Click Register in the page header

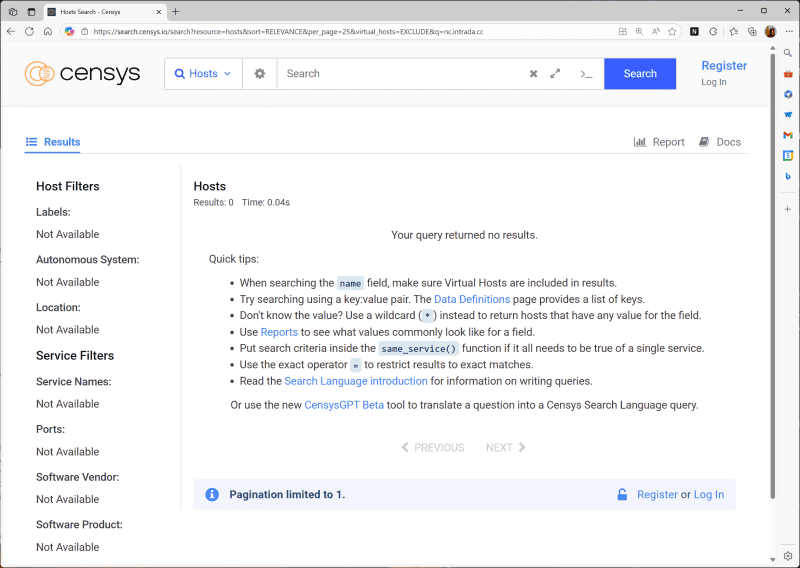click(x=724, y=65)
